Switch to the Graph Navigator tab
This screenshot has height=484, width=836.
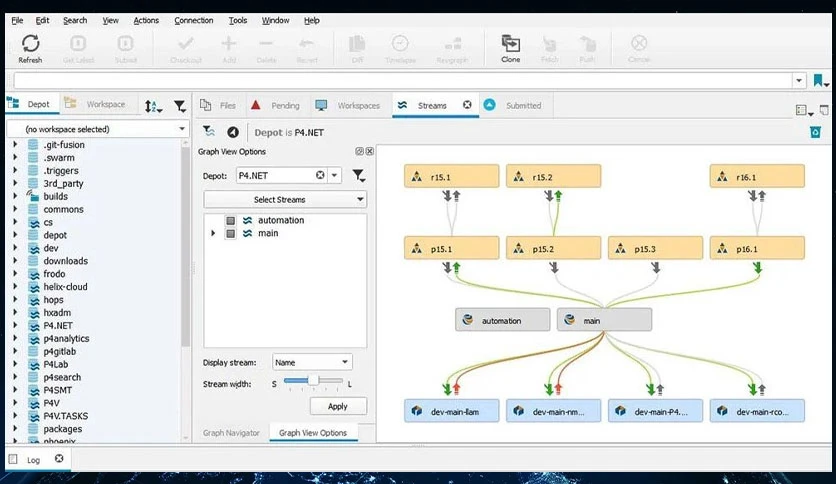231,433
